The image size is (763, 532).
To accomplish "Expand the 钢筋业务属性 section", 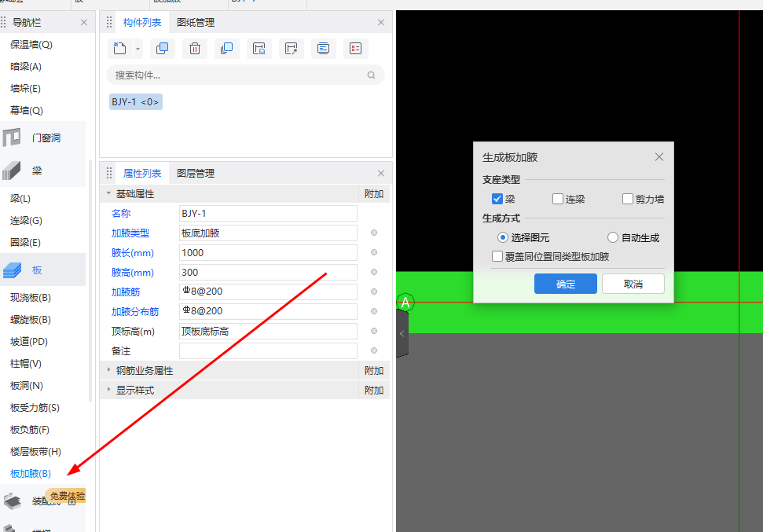I will coord(108,370).
